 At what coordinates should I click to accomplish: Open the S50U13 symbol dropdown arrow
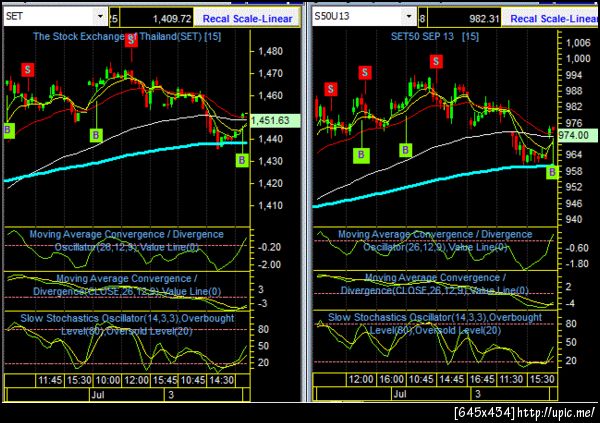pyautogui.click(x=409, y=16)
